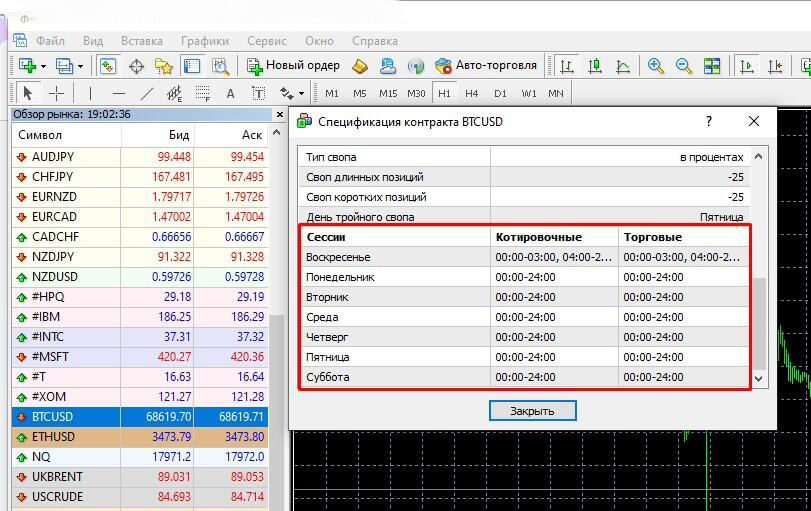Click the Аск column header
The image size is (811, 511).
(x=231, y=135)
